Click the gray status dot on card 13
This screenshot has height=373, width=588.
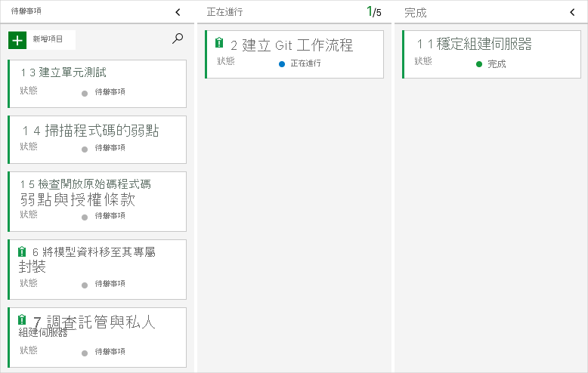(x=85, y=94)
